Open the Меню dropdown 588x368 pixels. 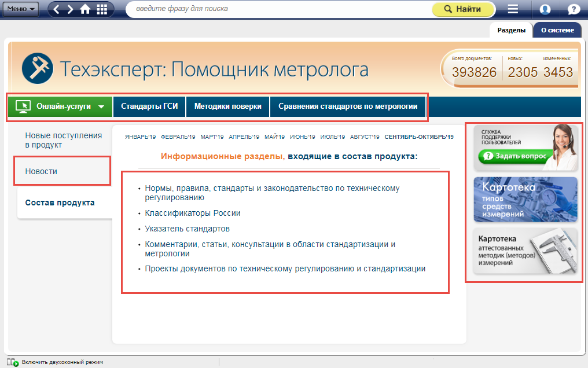[21, 9]
